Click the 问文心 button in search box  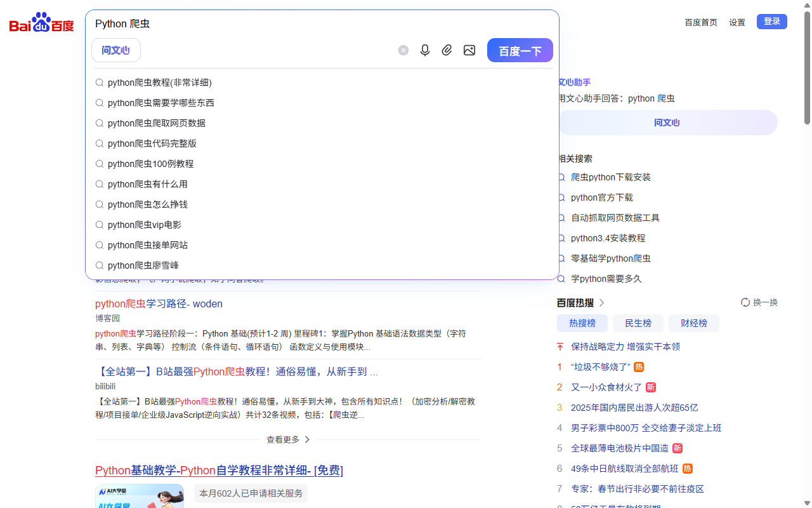pos(116,50)
